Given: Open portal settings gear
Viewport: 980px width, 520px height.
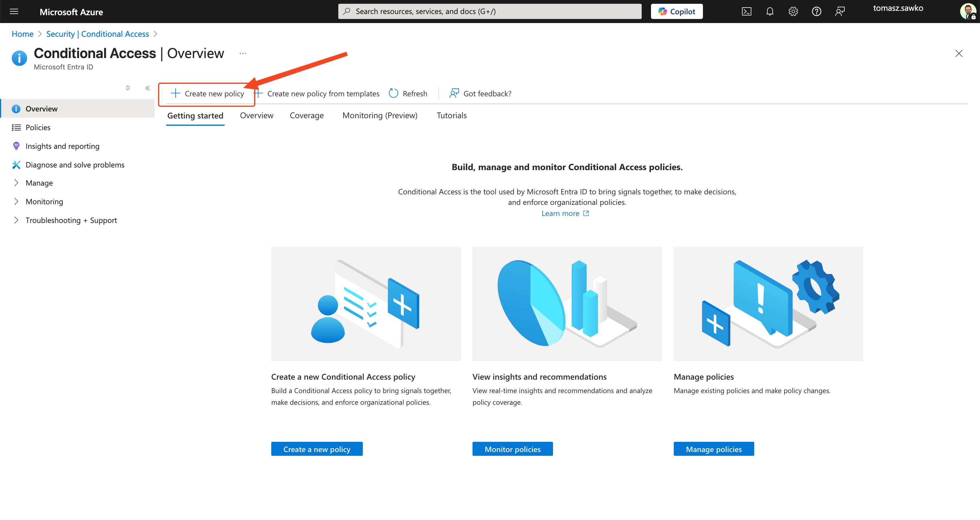Looking at the screenshot, I should (x=793, y=11).
